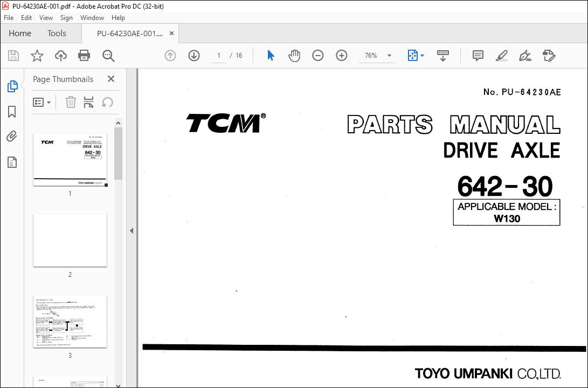Rotate or undo page thumbnail arrow
This screenshot has width=588, height=388.
tap(108, 102)
